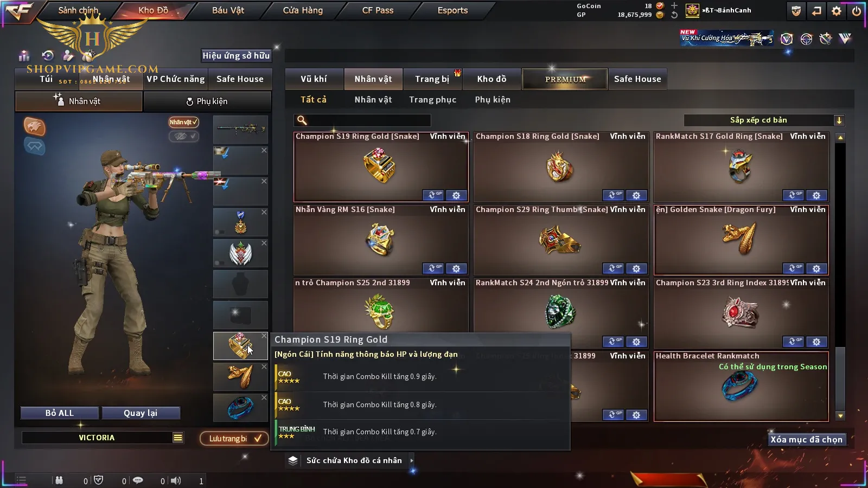Select the Health Bracelet Rankmatch item
This screenshot has width=868, height=488.
pos(741,387)
